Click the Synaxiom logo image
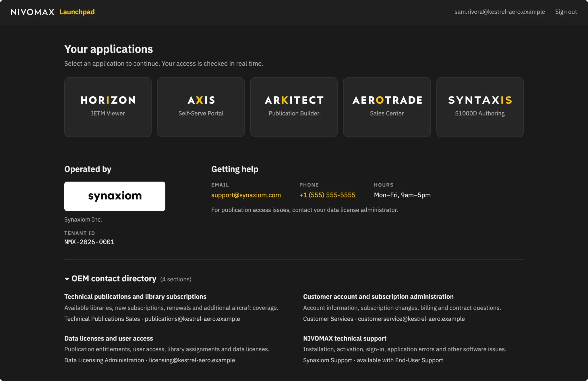 [115, 196]
